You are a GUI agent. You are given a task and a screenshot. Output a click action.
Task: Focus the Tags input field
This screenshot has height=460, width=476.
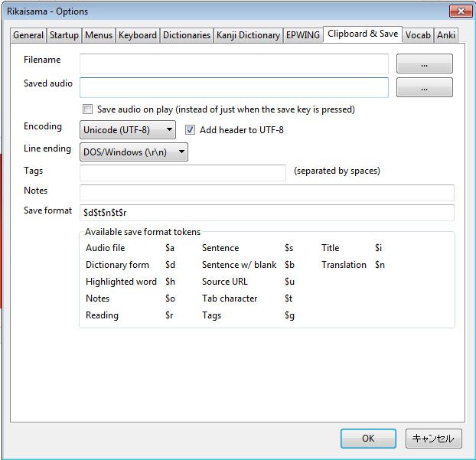click(x=183, y=173)
